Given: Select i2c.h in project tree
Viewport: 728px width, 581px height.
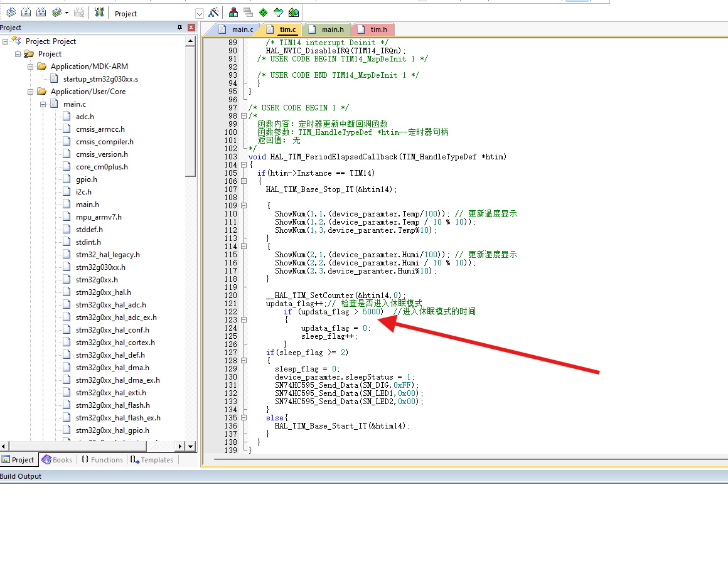Looking at the screenshot, I should [x=83, y=191].
